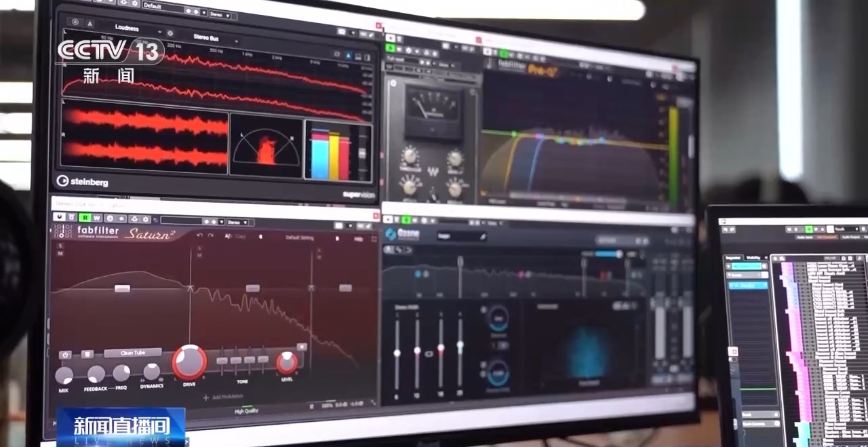The width and height of the screenshot is (868, 447).
Task: Click the module settings gear next to Loudness
Action: (170, 33)
